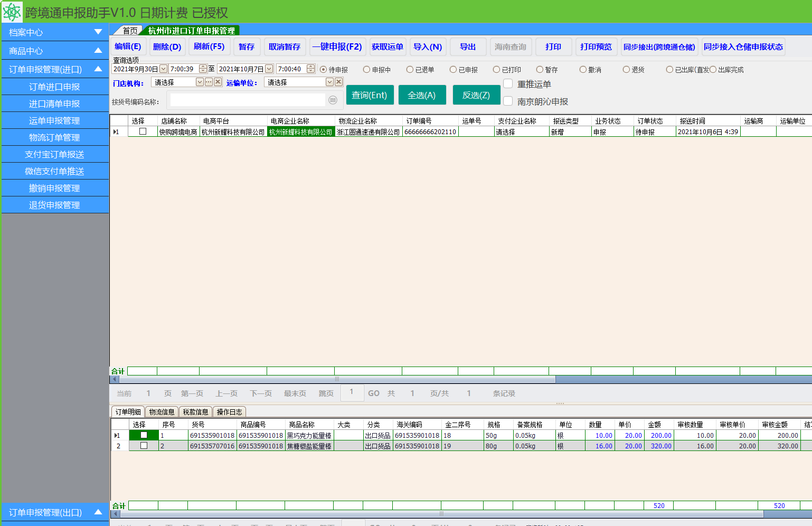Open 订单进口申报 in sidebar
The height and width of the screenshot is (526, 812).
pyautogui.click(x=55, y=87)
